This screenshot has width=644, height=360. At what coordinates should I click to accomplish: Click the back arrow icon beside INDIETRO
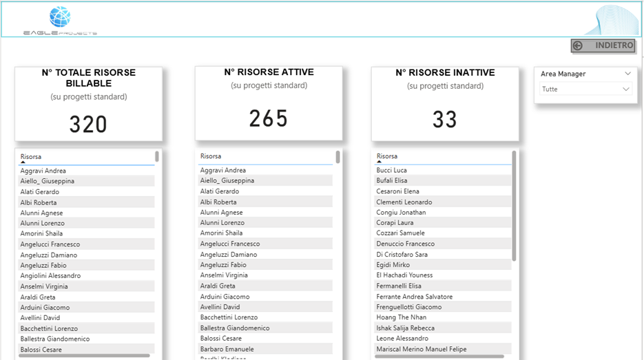tap(578, 45)
